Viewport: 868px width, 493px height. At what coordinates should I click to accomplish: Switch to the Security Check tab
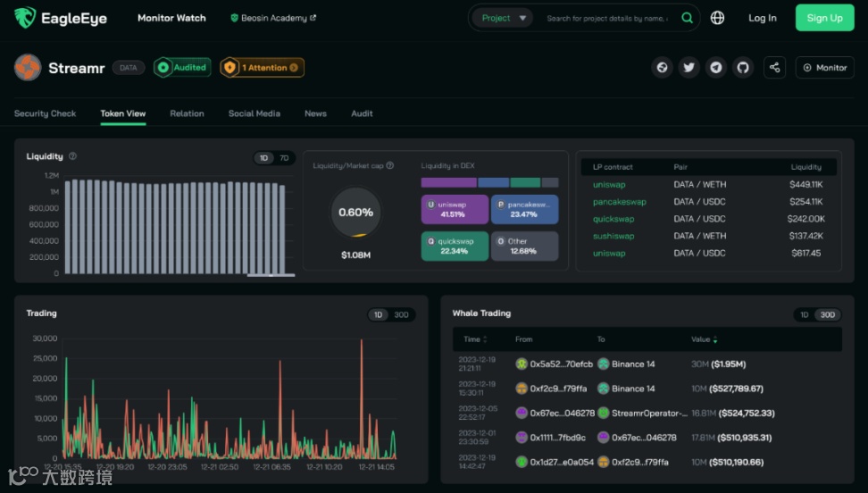(45, 113)
